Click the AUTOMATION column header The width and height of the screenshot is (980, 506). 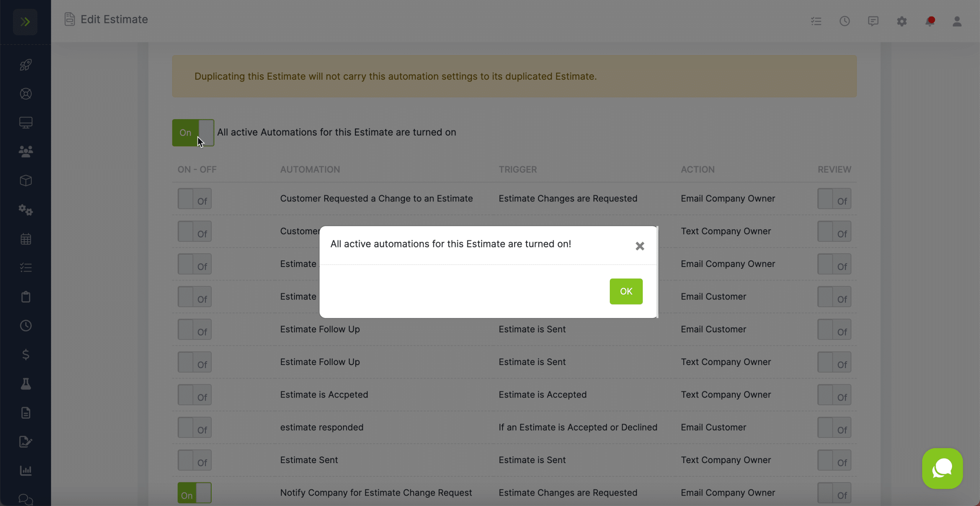pos(310,169)
